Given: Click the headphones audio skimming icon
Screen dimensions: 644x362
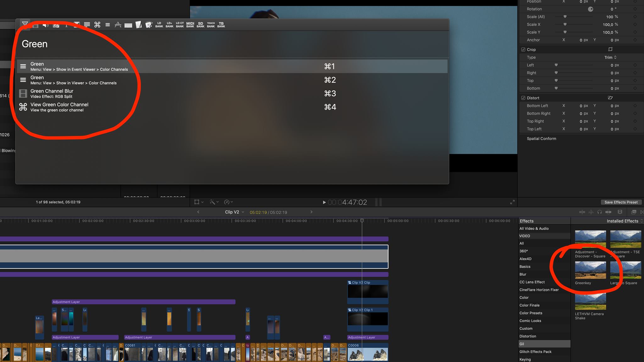Looking at the screenshot, I should click(600, 212).
